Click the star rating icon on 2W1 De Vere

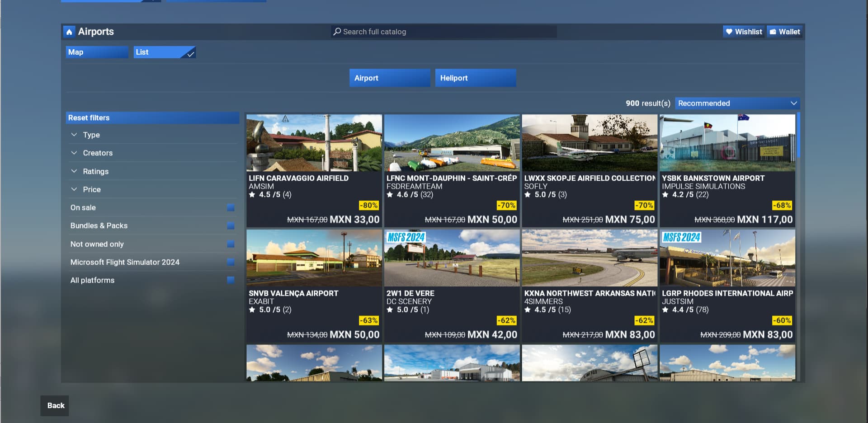pyautogui.click(x=390, y=310)
